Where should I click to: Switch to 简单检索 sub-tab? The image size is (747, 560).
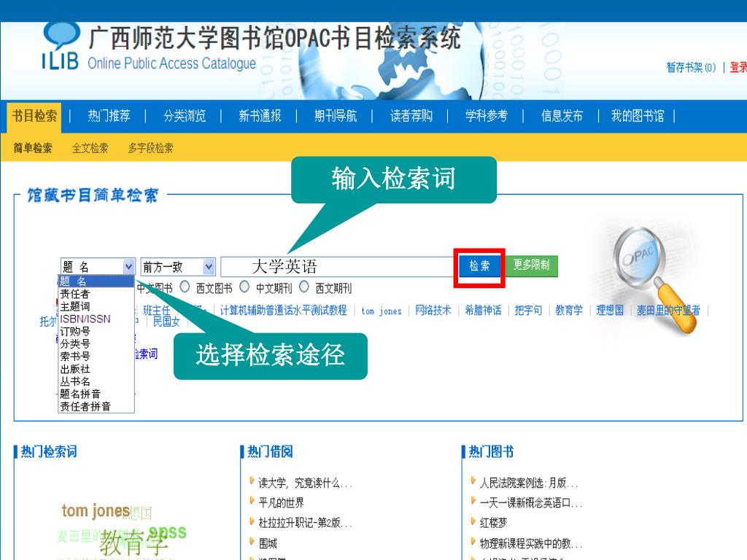pyautogui.click(x=32, y=148)
